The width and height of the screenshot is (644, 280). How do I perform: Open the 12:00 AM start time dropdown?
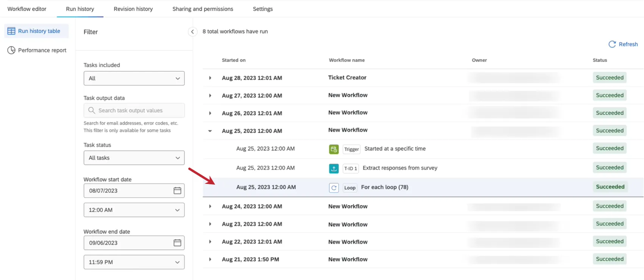tap(134, 210)
